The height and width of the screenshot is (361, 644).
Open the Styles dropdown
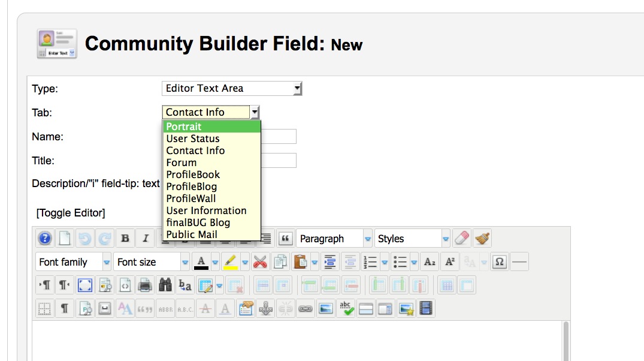(412, 239)
